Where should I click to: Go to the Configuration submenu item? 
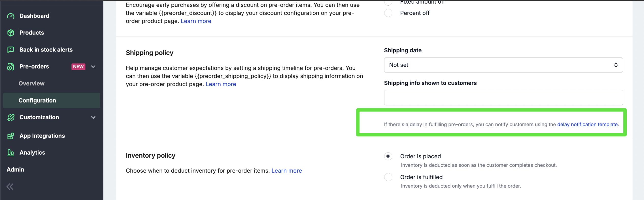pyautogui.click(x=37, y=101)
